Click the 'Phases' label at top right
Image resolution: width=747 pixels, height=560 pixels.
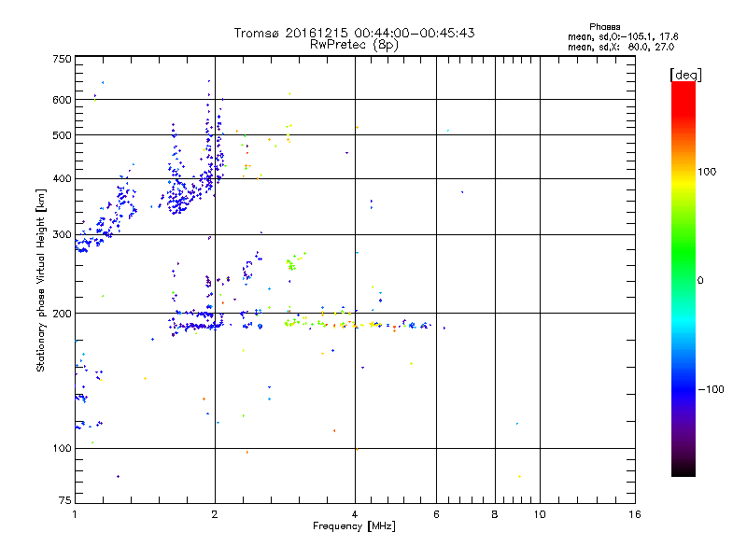point(604,27)
